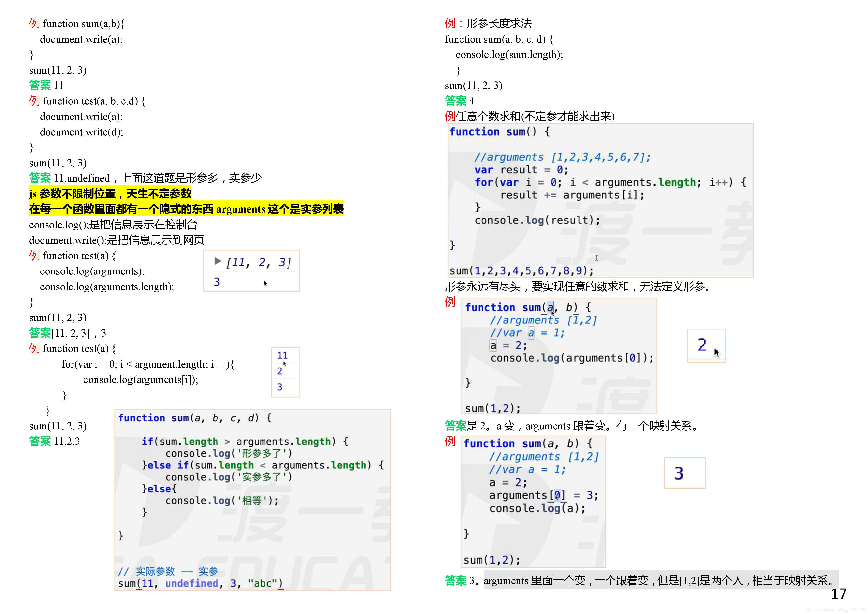Viewport: 868px width, 614px height.
Task: Click the line '例 function sum(a,b){'
Action: [x=77, y=24]
